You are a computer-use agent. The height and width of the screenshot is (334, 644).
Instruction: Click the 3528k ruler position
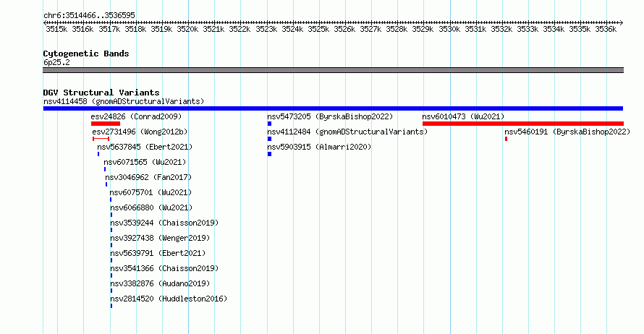coord(397,29)
